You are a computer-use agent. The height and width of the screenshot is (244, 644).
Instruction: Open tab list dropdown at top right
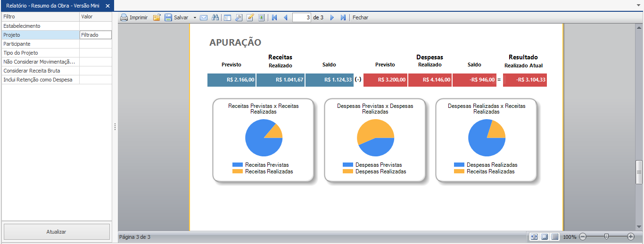pos(638,5)
